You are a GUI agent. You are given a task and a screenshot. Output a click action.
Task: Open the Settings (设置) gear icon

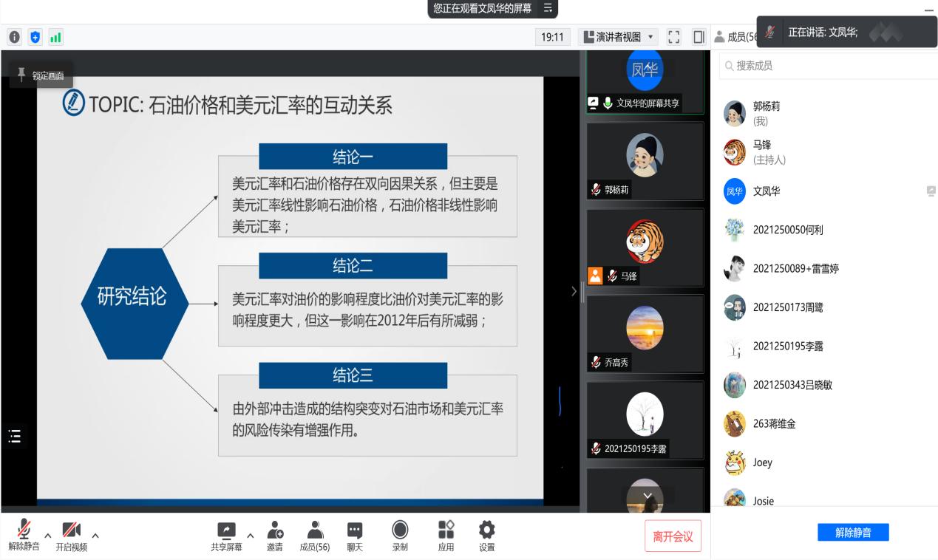tap(486, 536)
